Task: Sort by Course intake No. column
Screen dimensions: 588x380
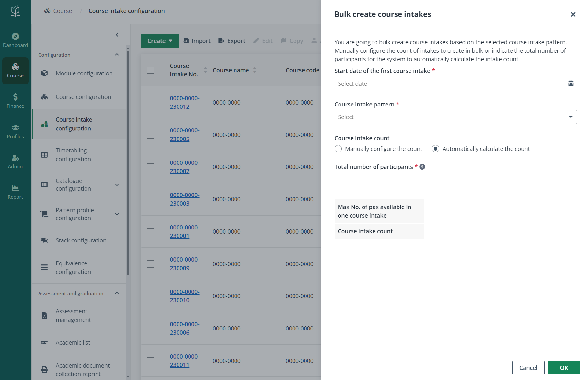Action: (205, 70)
